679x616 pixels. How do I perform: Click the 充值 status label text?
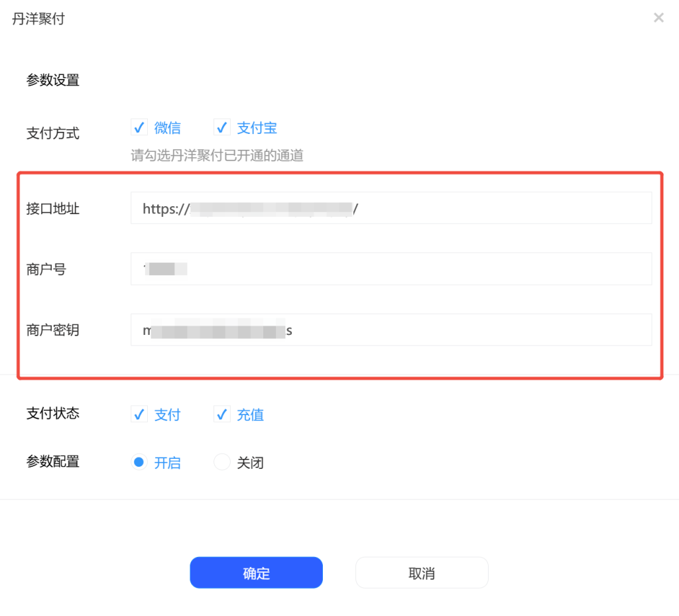coord(251,414)
